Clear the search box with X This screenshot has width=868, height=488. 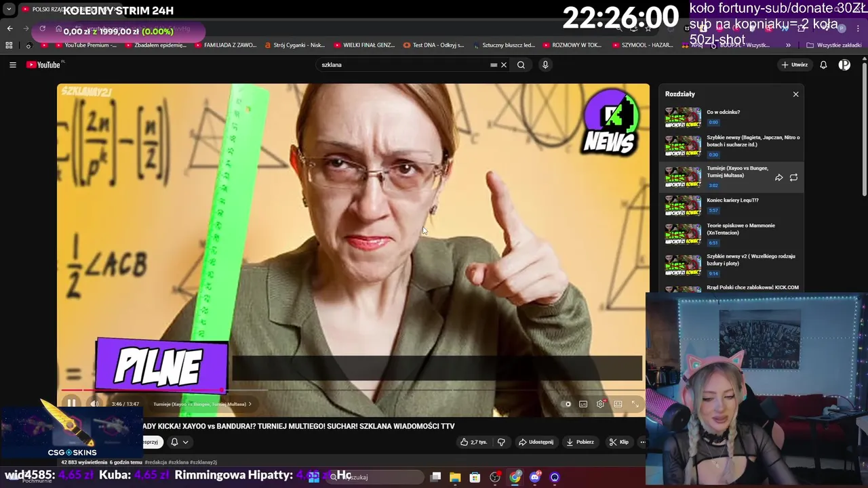coord(504,65)
